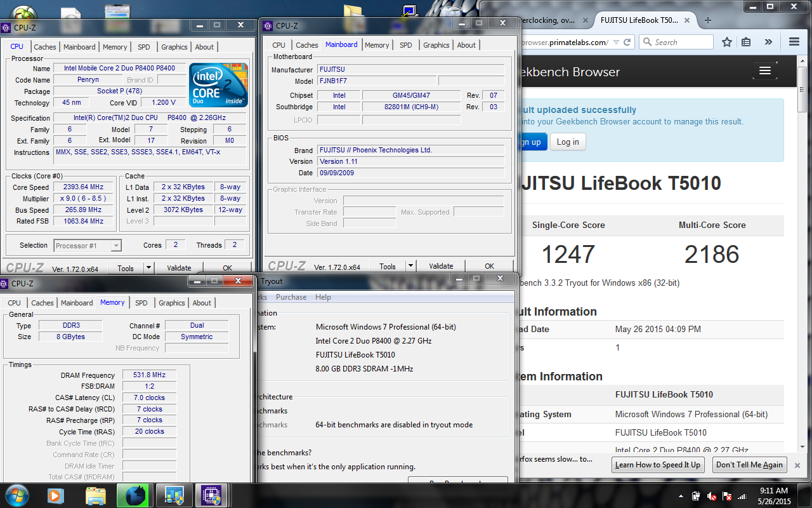Click the primatelabs.com address bar
812x508 pixels.
pyautogui.click(x=565, y=43)
